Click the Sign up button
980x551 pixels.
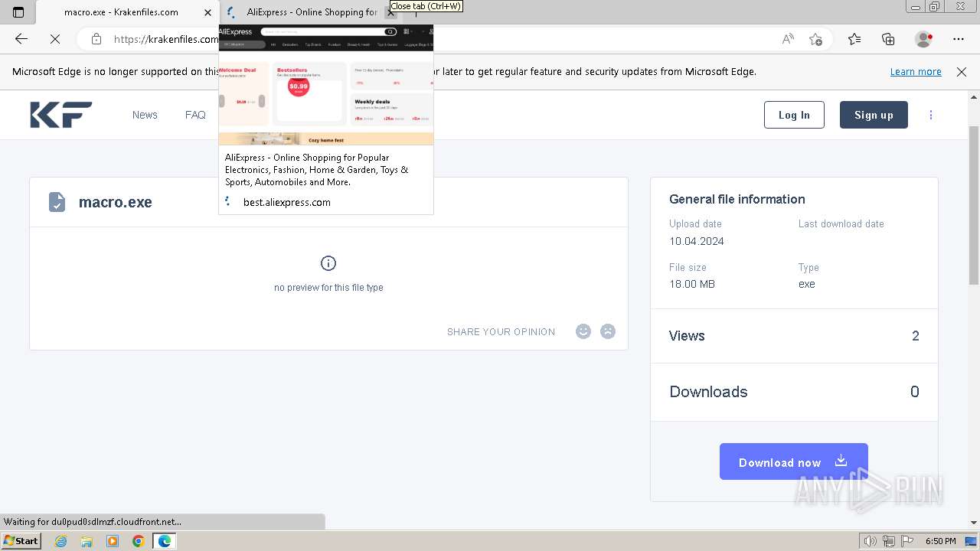coord(874,115)
